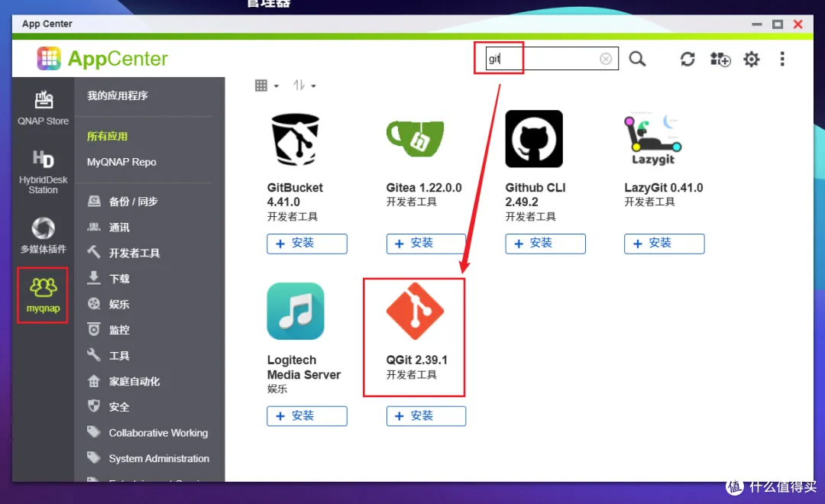
Task: Open manual app install icon
Action: coord(720,59)
